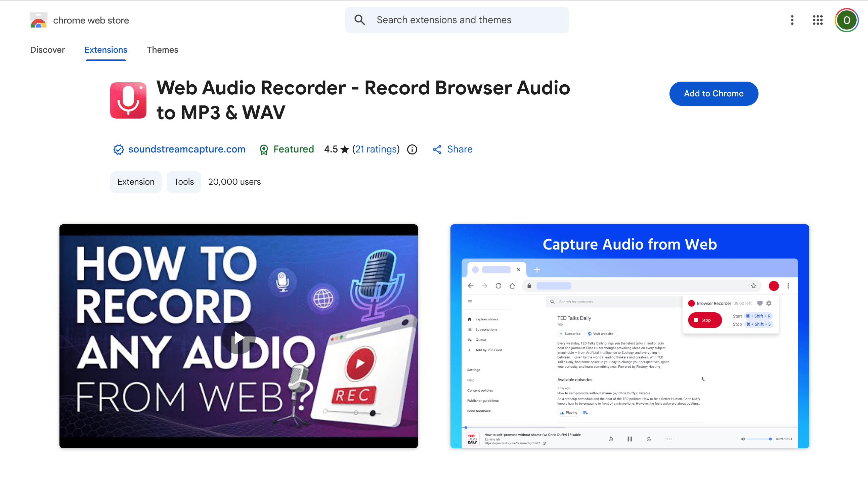Switch to the Themes tab
The image size is (868, 493).
pyautogui.click(x=163, y=50)
